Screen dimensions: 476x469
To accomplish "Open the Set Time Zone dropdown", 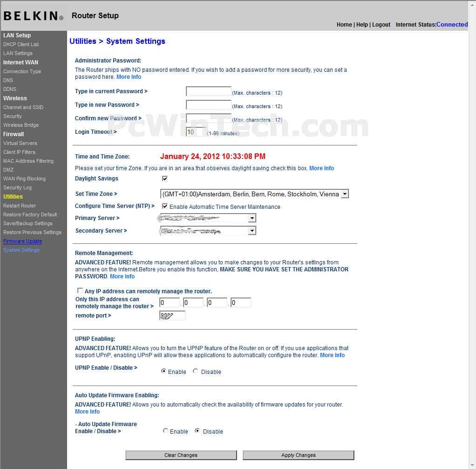I will tap(254, 194).
